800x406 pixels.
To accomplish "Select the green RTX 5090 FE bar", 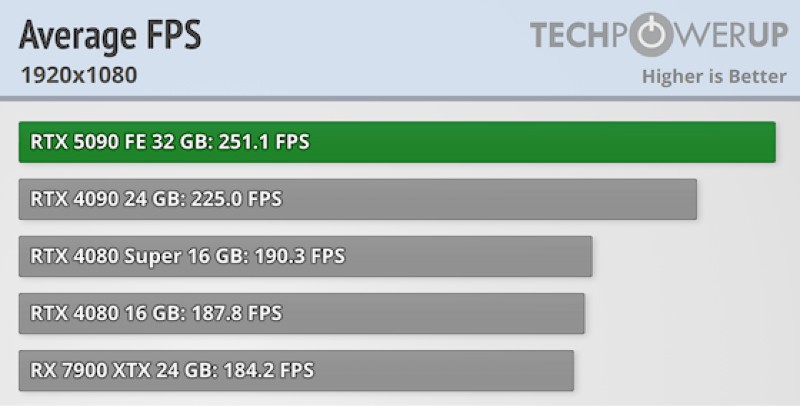I will [x=397, y=142].
